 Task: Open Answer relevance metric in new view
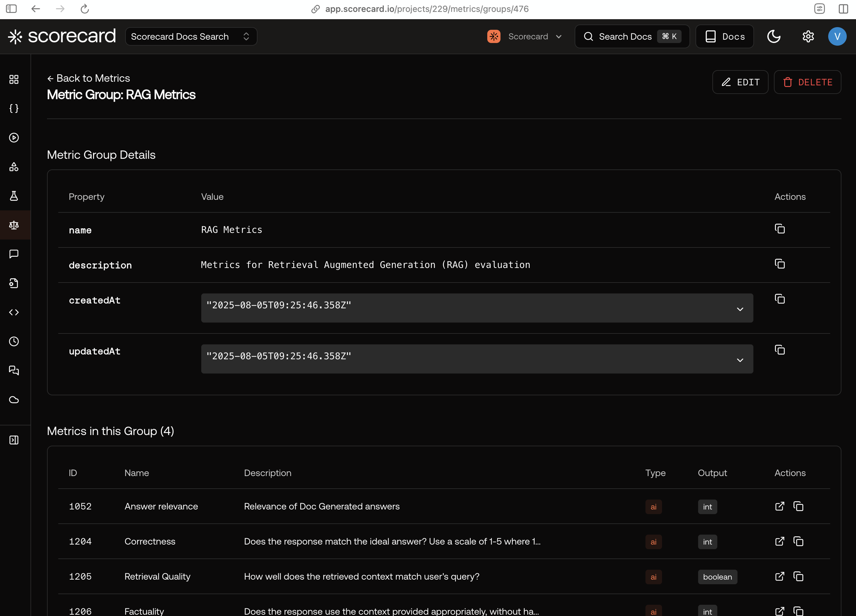(x=780, y=506)
